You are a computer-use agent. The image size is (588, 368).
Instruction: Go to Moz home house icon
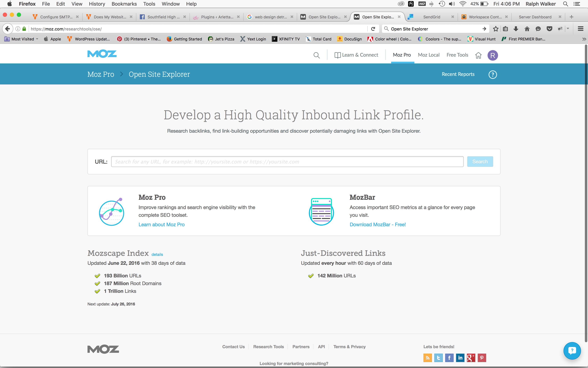pyautogui.click(x=478, y=55)
